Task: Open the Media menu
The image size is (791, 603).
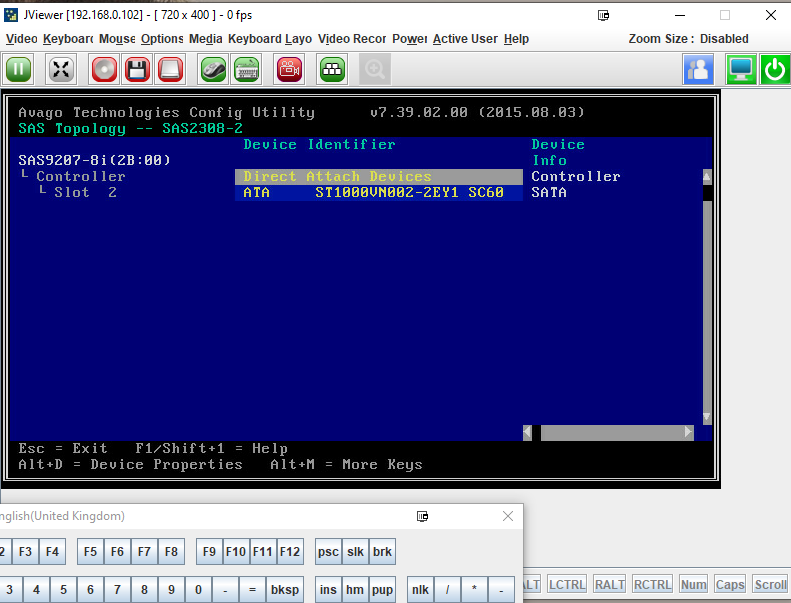Action: [x=206, y=39]
